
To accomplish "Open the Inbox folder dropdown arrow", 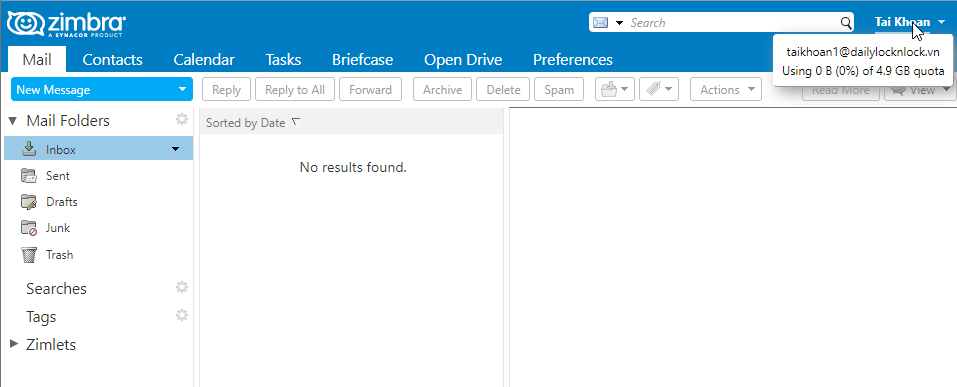I will tap(176, 149).
